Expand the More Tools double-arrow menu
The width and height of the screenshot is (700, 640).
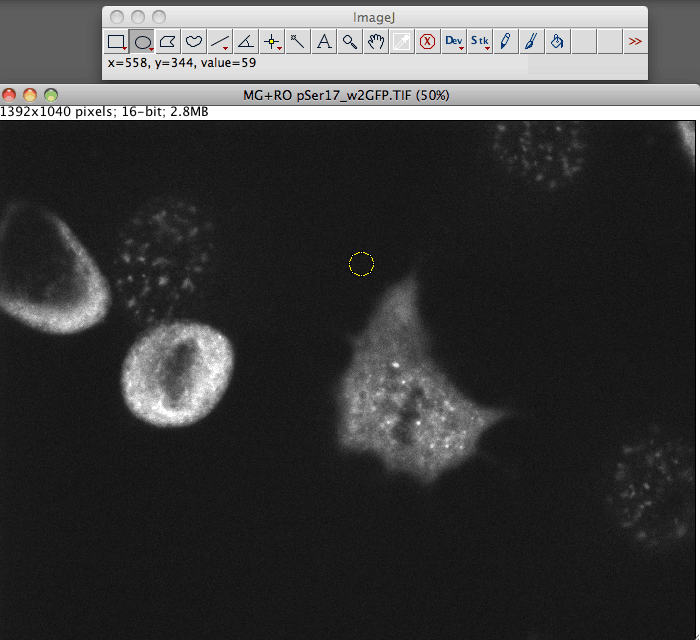tap(635, 41)
